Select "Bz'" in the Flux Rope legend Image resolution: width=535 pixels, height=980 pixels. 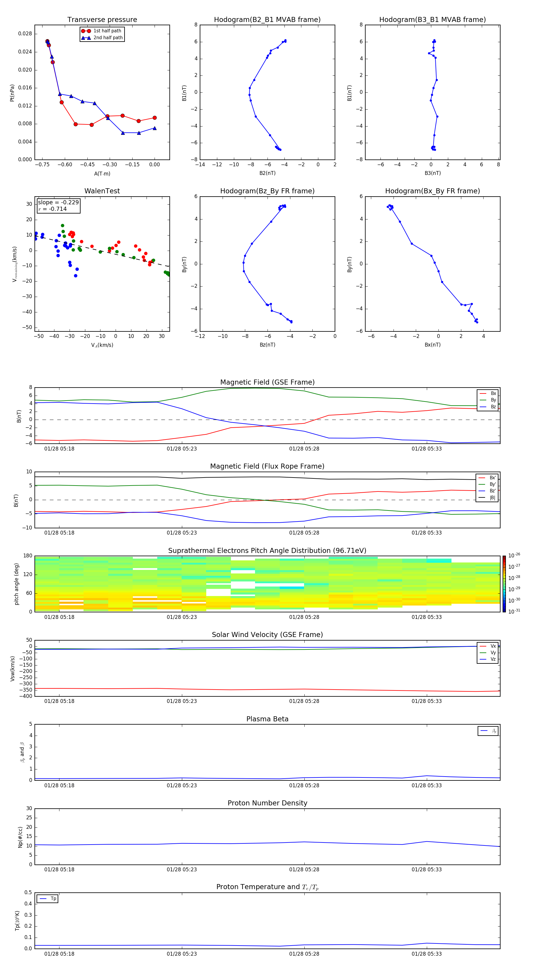[x=487, y=491]
